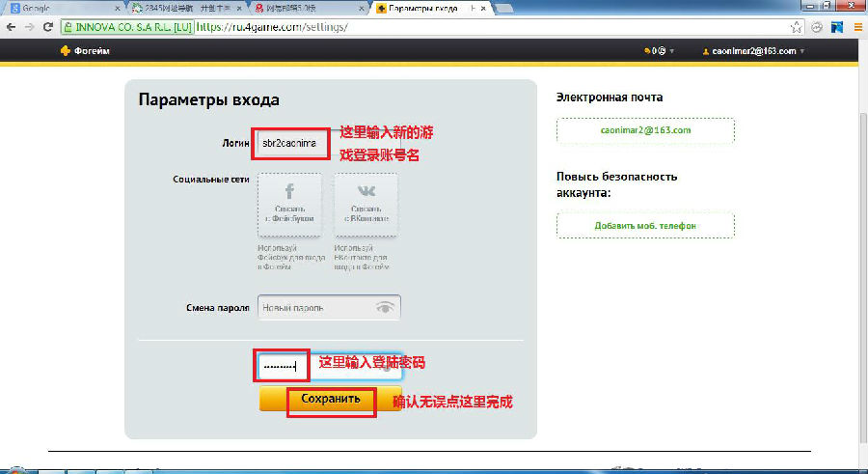
Task: Go back to previous page
Action: [x=11, y=27]
